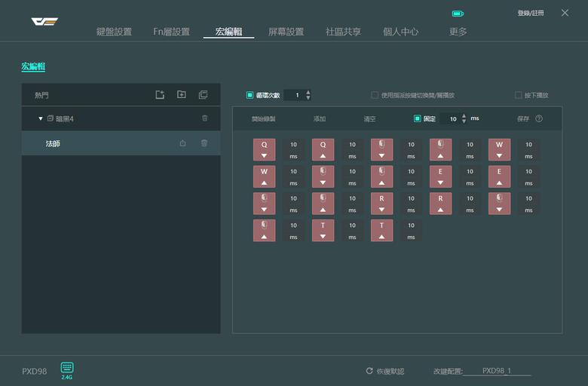Click the PXD98 device name
This screenshot has width=588, height=386.
[x=35, y=371]
